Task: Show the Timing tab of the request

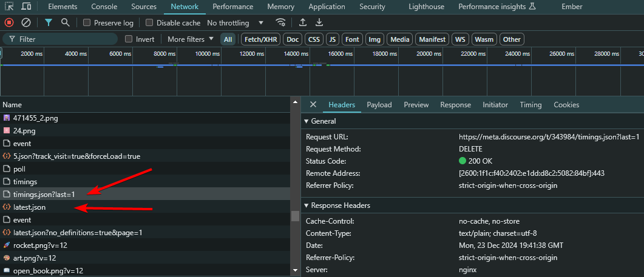Action: (x=530, y=105)
